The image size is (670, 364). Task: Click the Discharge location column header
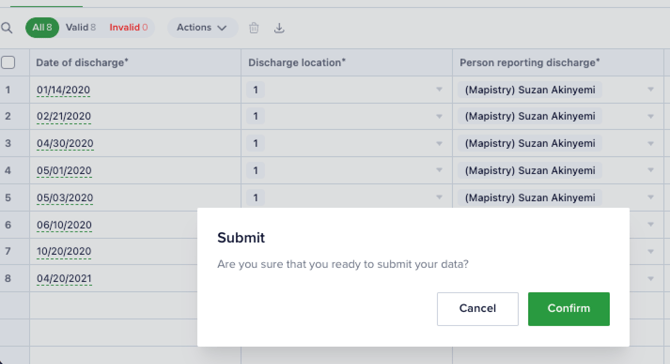347,62
